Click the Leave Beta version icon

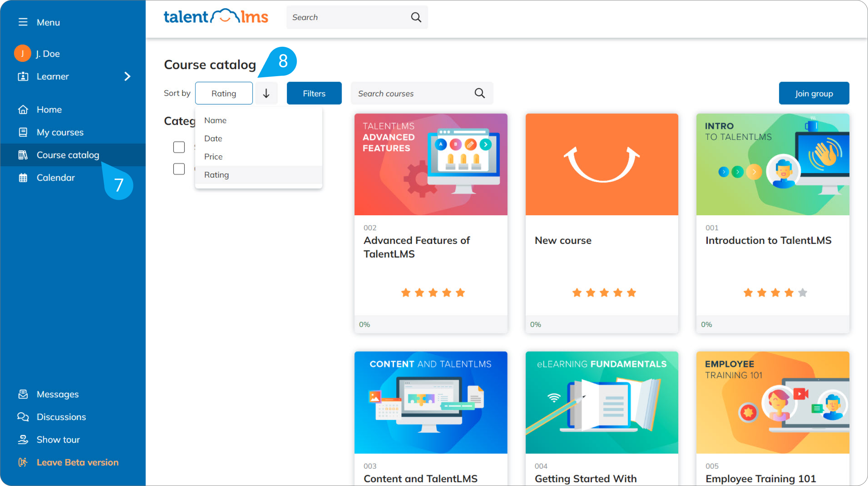click(23, 462)
